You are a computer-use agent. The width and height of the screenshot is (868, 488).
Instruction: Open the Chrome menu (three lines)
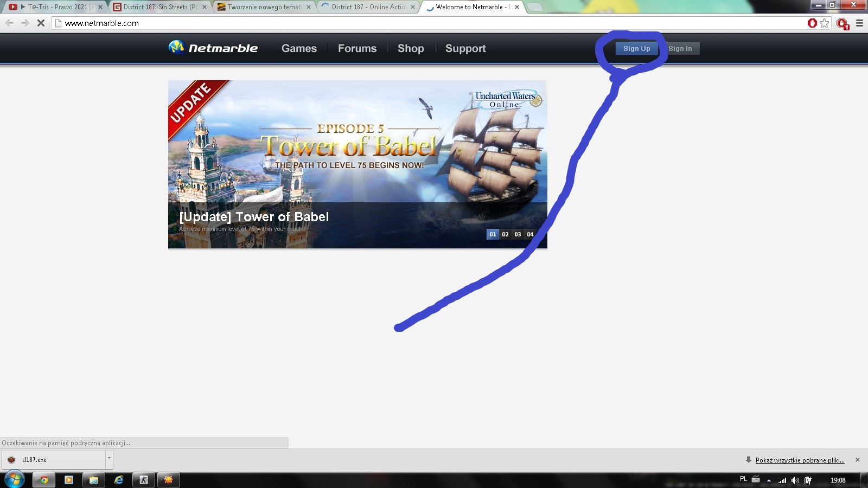pyautogui.click(x=859, y=23)
